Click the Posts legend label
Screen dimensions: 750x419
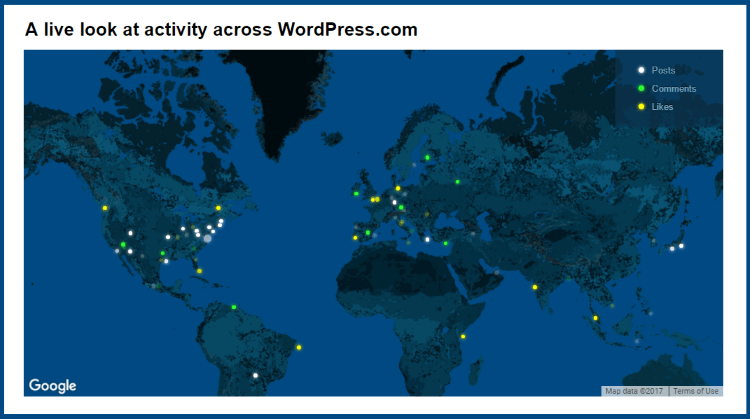pyautogui.click(x=663, y=70)
